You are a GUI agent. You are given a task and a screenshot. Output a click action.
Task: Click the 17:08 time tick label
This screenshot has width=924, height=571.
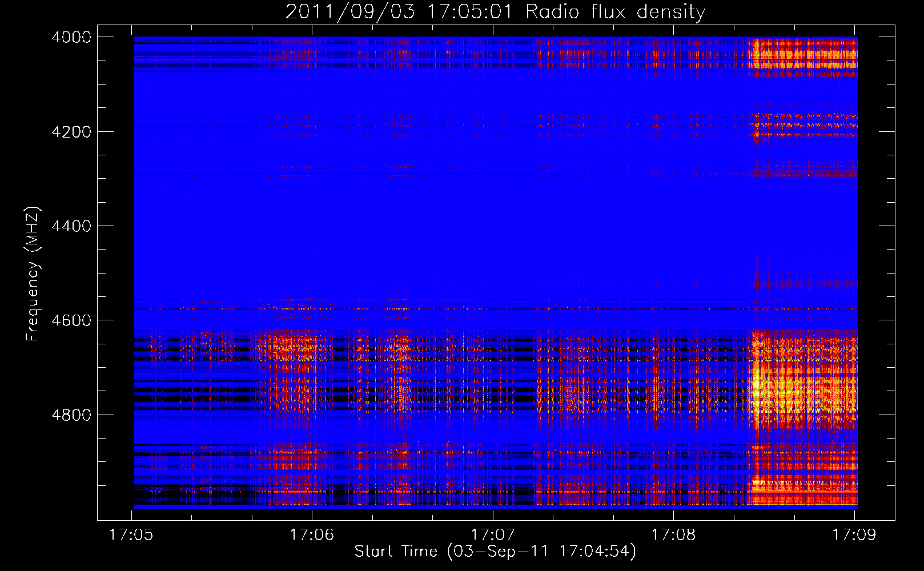click(x=673, y=535)
